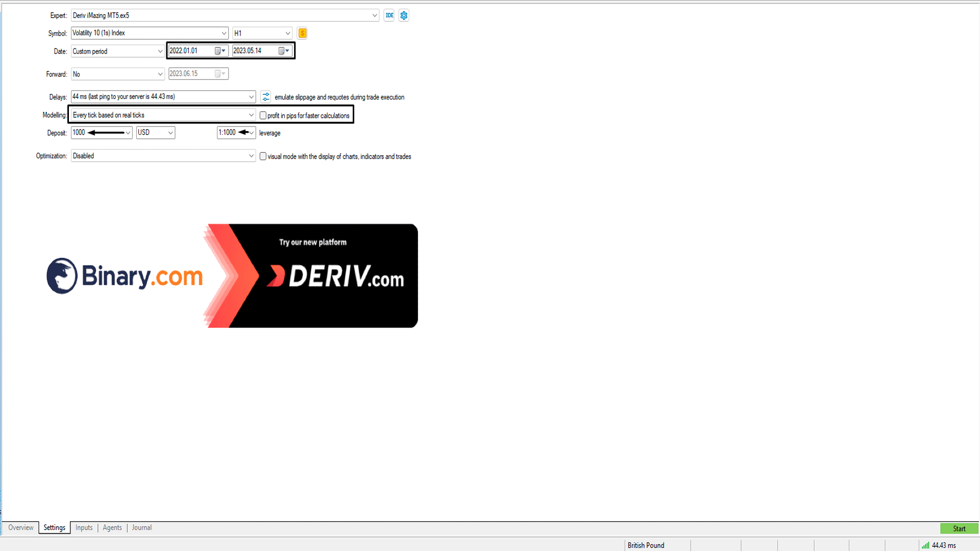Open expert properties gear icon
980x551 pixels.
[x=404, y=15]
